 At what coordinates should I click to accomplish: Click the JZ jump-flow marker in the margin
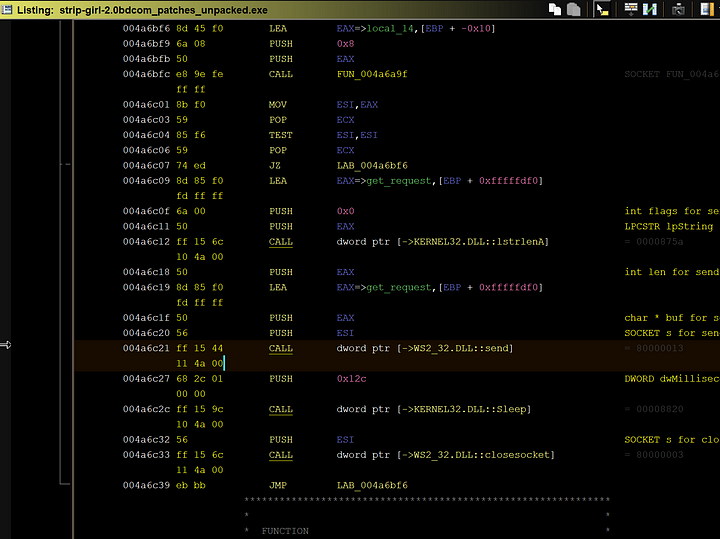pyautogui.click(x=66, y=164)
